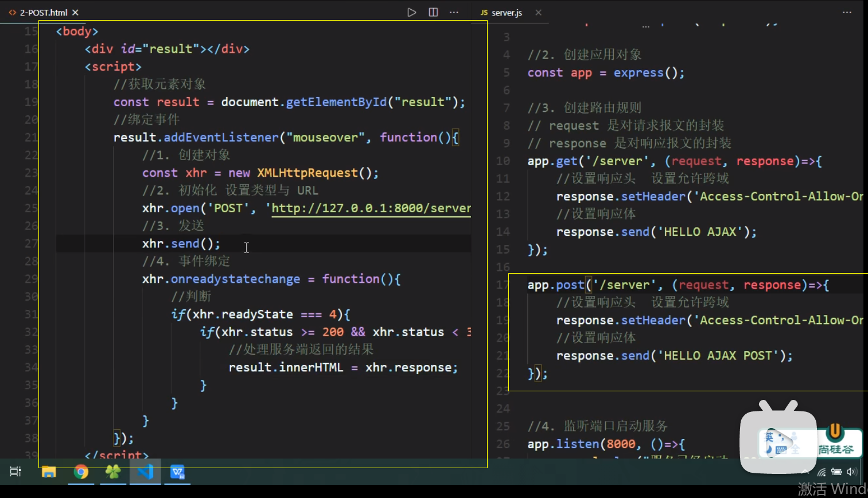Click the //处理服务端返回的结果 comment

pos(301,350)
